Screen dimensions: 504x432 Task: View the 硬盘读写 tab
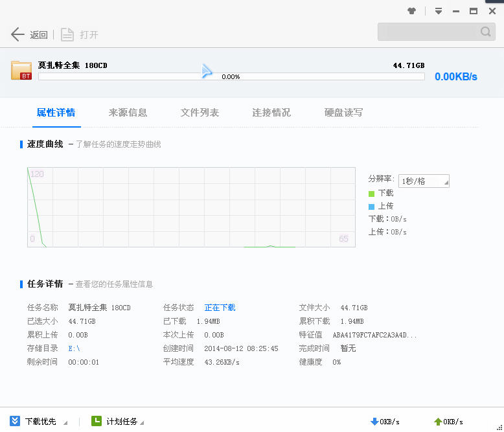(343, 113)
